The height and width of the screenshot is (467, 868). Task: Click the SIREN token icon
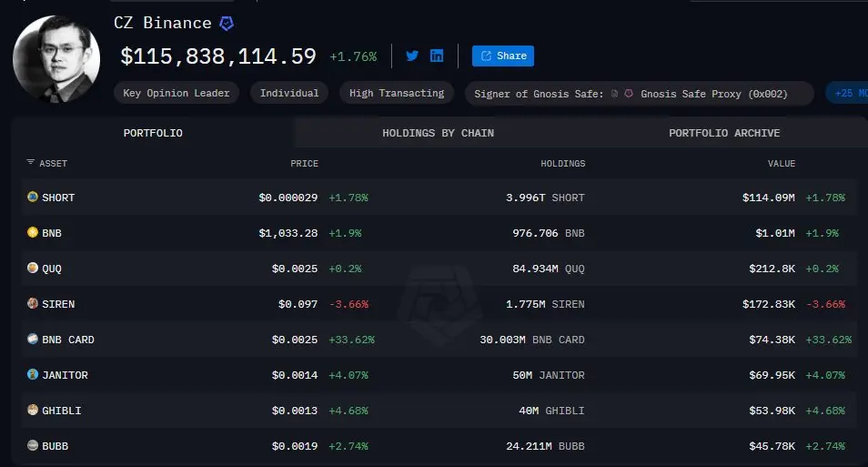pyautogui.click(x=33, y=303)
